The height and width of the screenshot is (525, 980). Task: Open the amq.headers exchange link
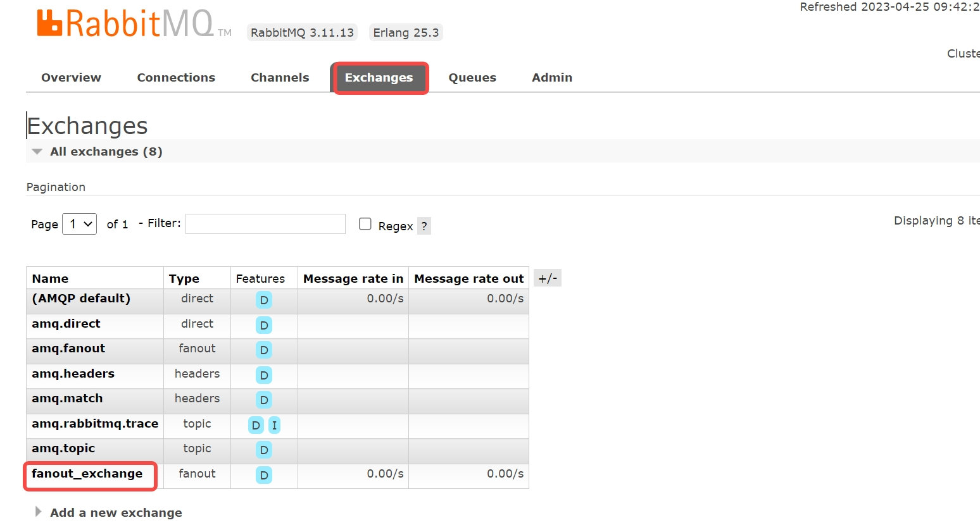point(73,374)
